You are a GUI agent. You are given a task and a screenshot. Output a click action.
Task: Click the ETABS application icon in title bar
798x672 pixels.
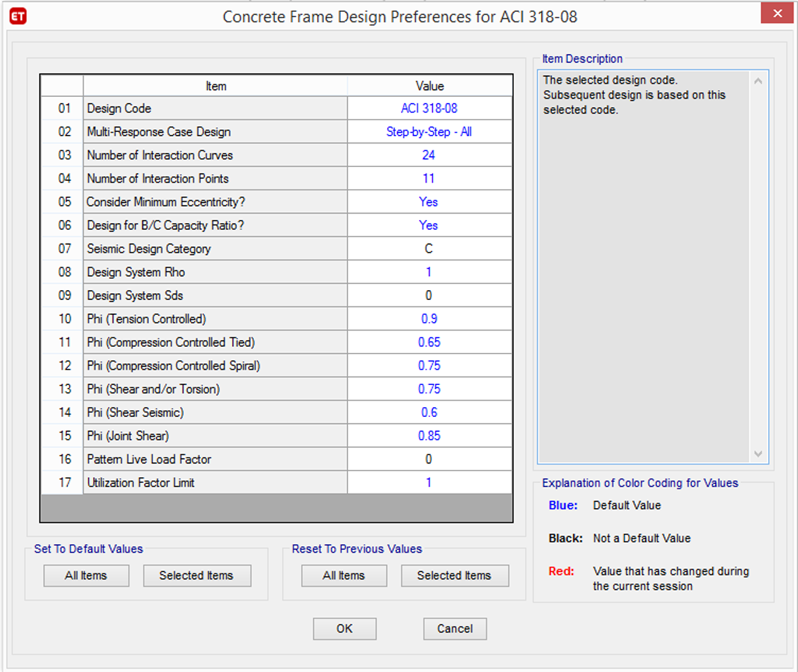pyautogui.click(x=18, y=16)
